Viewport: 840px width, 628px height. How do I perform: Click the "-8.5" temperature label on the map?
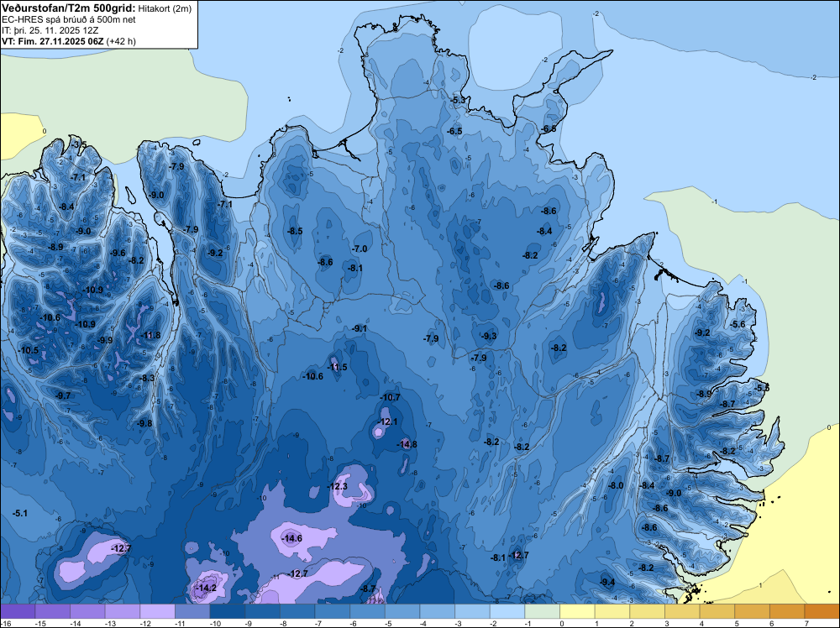coord(295,231)
